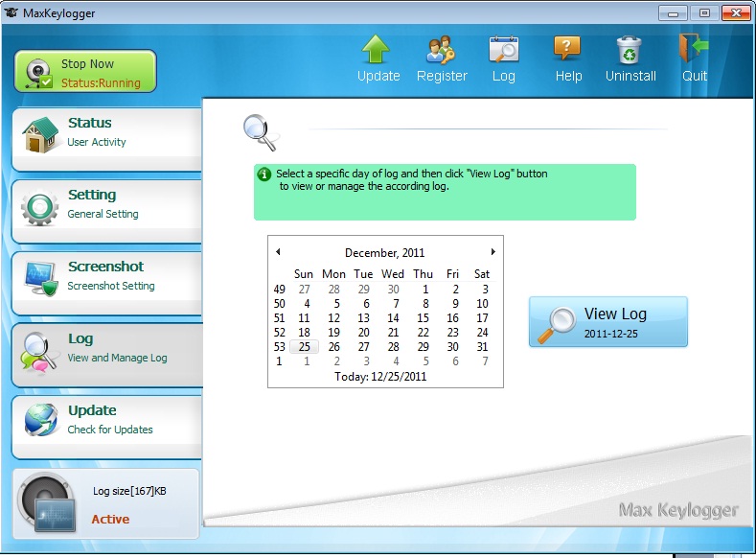Click the Uninstall recycle bin icon
The image size is (756, 558).
(x=630, y=50)
